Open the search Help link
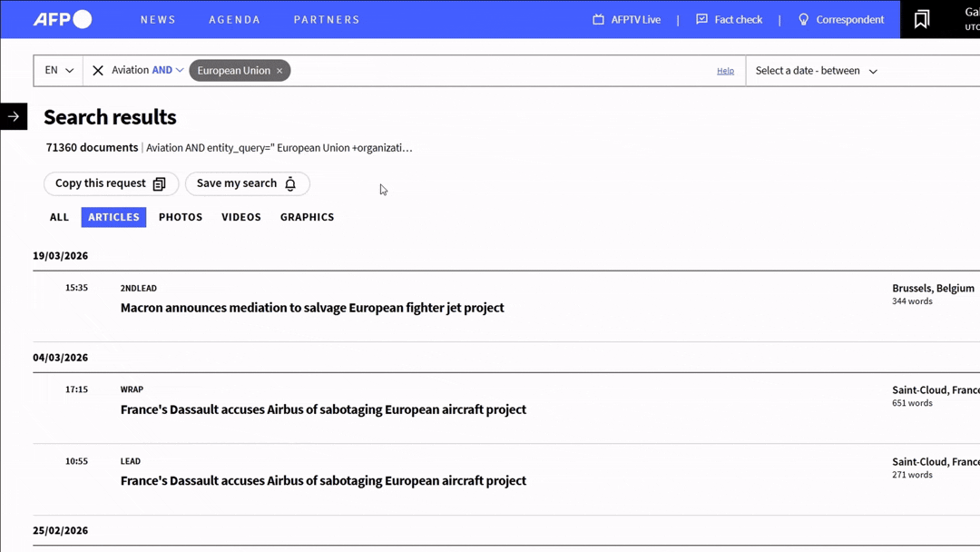Viewport: 980px width, 552px height. (725, 71)
